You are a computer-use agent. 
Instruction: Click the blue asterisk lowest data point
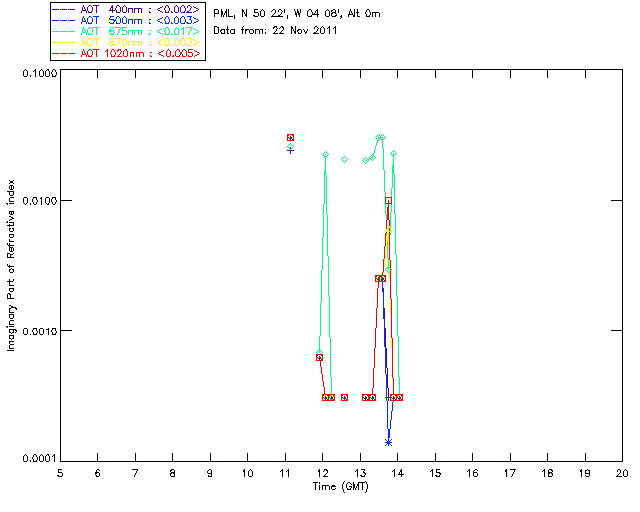click(x=389, y=442)
